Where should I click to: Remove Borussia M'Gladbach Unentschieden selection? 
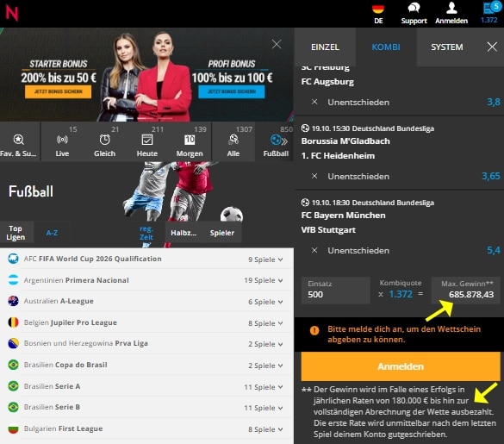click(314, 176)
